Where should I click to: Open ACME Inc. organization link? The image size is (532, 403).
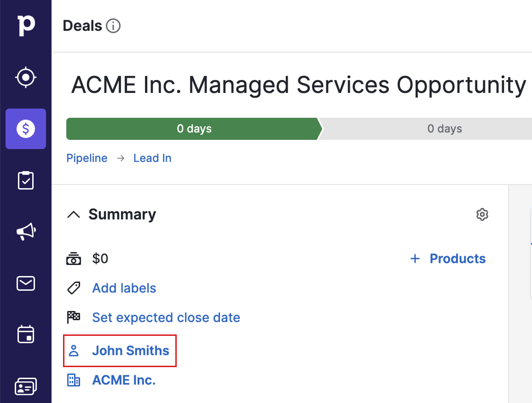tap(124, 380)
